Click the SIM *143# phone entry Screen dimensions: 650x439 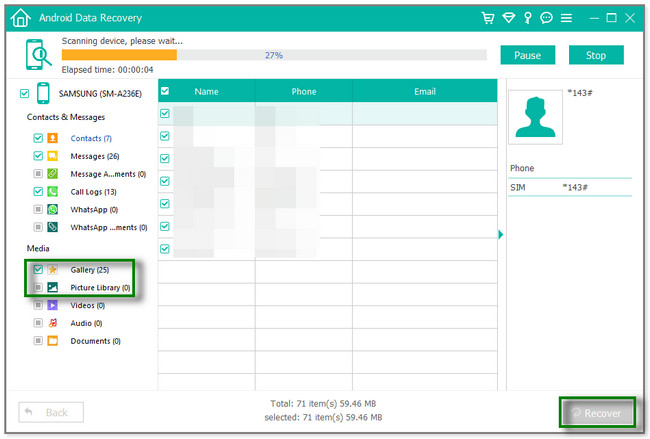570,187
